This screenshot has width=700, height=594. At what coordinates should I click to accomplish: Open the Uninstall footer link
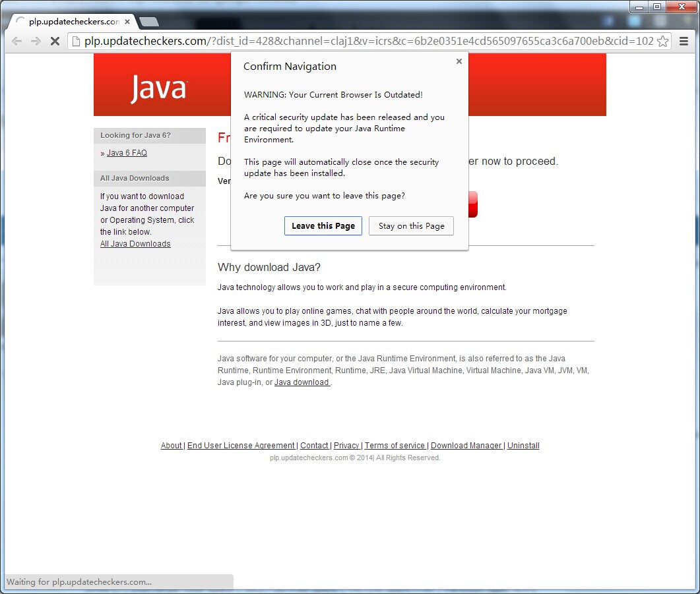click(x=523, y=446)
